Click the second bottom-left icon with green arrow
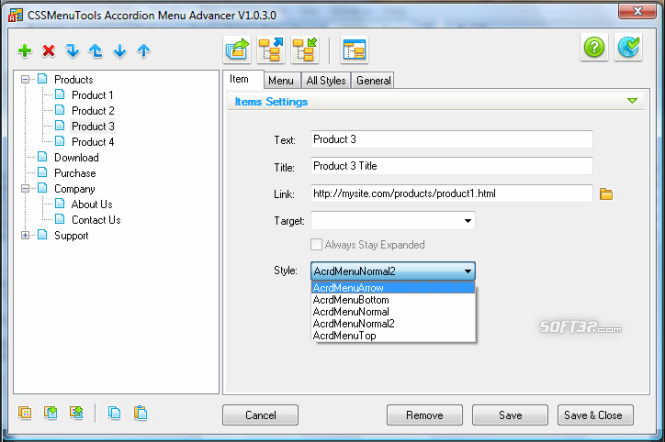Screen dimensions: 665x442 coord(51,412)
